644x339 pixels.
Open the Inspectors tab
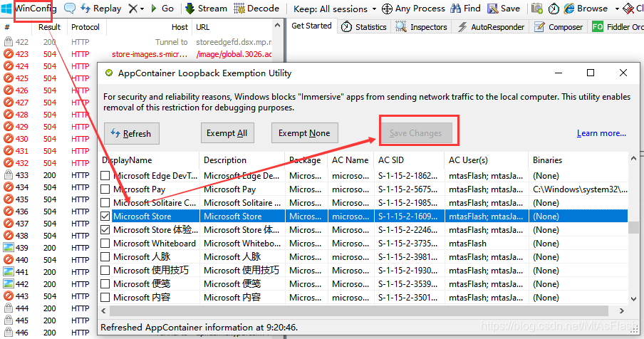421,26
